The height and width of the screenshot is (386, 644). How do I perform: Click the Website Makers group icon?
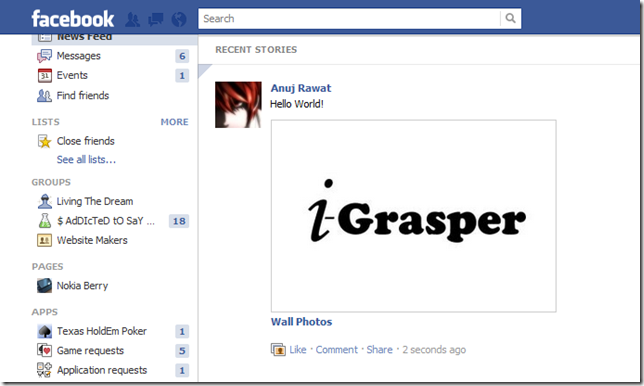pyautogui.click(x=44, y=240)
